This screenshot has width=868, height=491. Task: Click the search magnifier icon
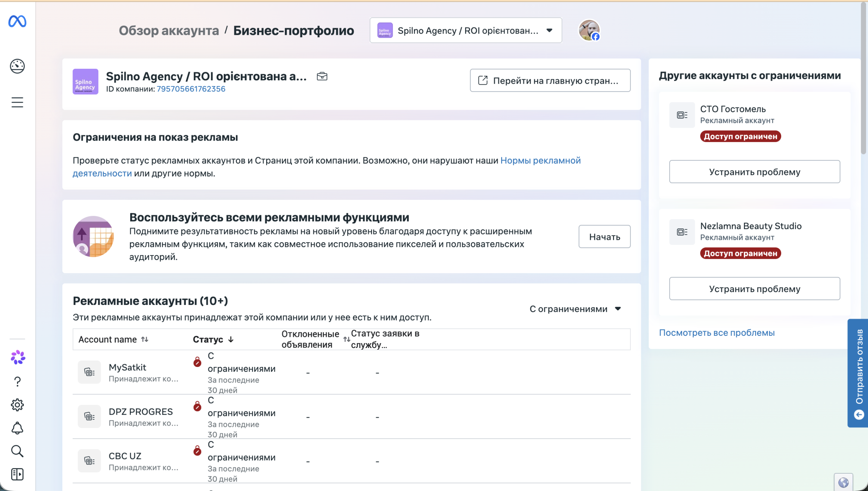pos(17,451)
